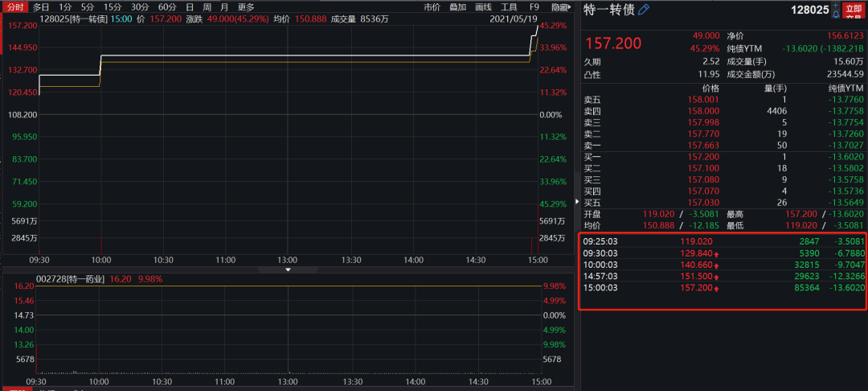Collapse the lower chart with the divider arrow
The height and width of the screenshot is (391, 868).
pos(289,270)
